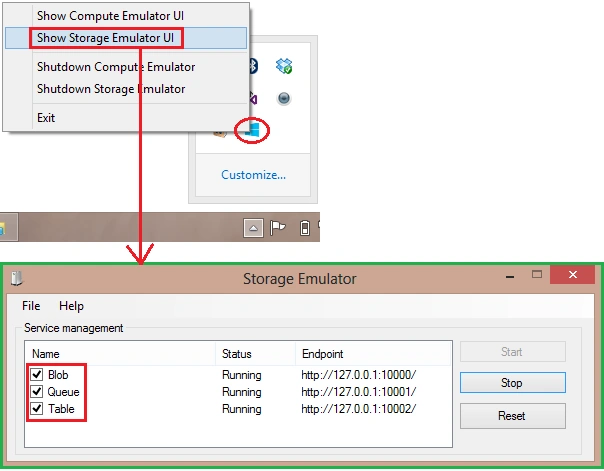Click the Endpoint column header
This screenshot has height=471, width=604.
click(373, 354)
